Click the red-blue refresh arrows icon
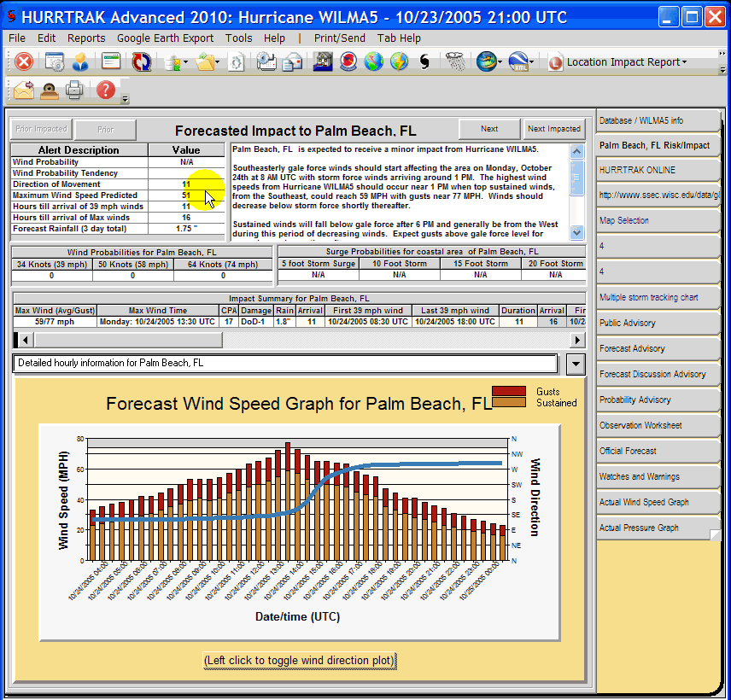Screen dimensions: 731x700 [141, 61]
